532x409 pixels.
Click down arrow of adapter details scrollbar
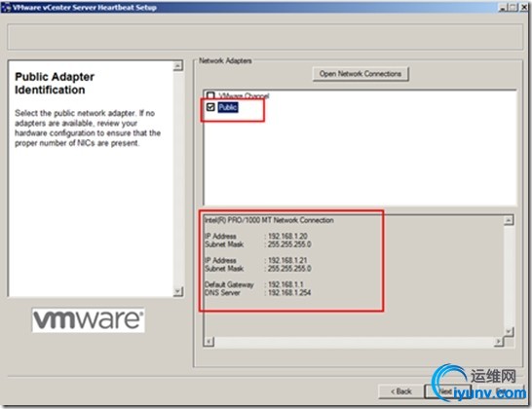tap(509, 331)
